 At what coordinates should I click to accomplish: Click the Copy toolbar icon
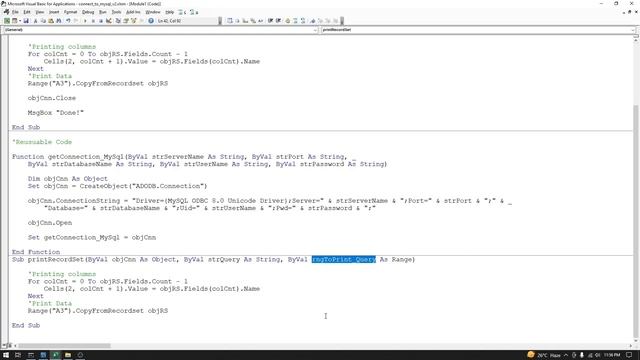click(x=43, y=21)
